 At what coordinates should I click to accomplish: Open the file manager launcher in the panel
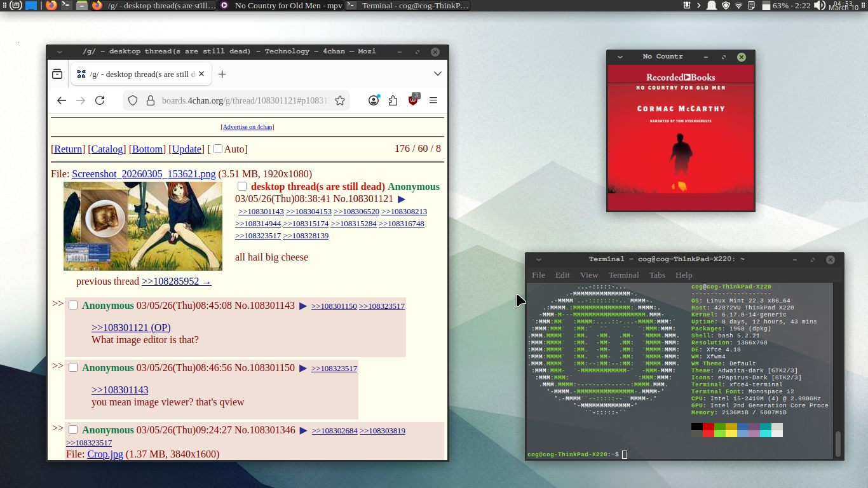click(x=81, y=6)
